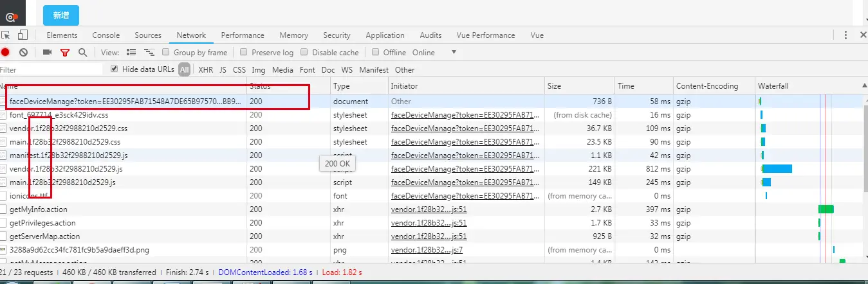
Task: Go to the Performance tab
Action: (x=243, y=35)
